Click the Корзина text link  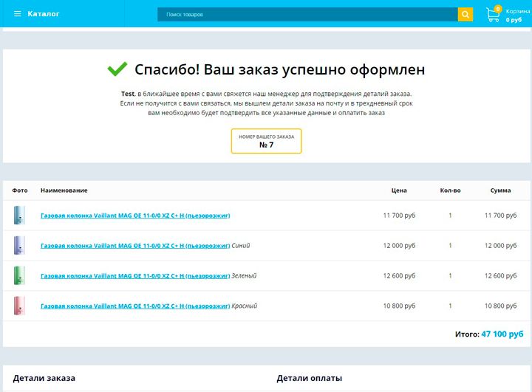517,11
